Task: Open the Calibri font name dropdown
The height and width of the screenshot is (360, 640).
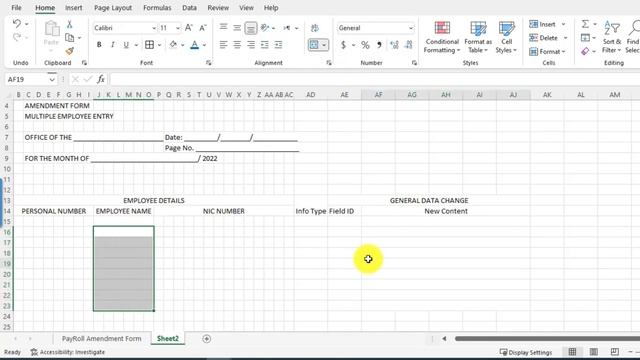Action: [154, 28]
